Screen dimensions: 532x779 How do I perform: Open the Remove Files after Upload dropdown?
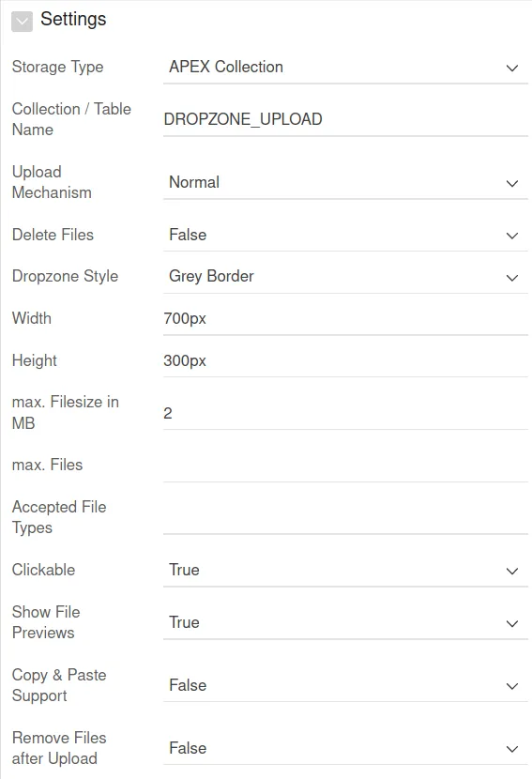click(345, 748)
